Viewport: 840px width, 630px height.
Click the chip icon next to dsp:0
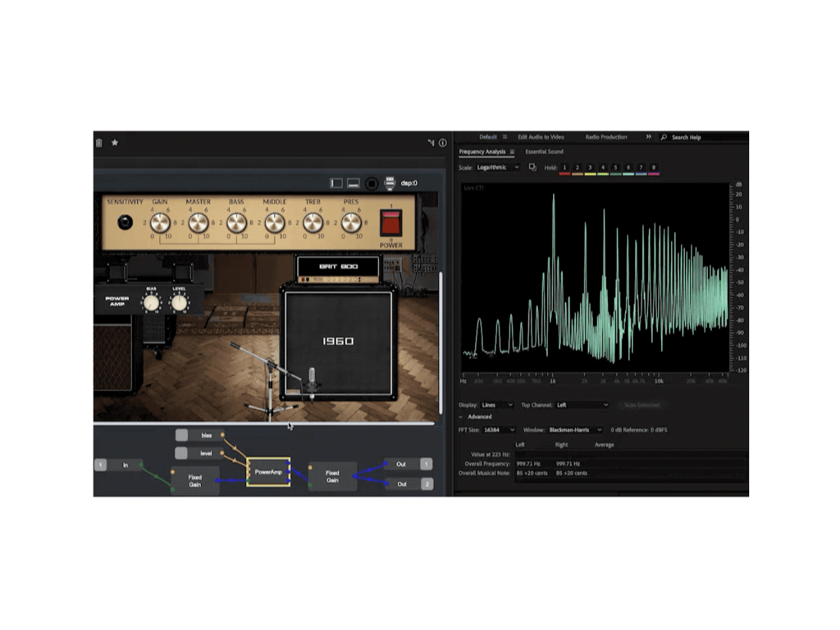tap(390, 183)
